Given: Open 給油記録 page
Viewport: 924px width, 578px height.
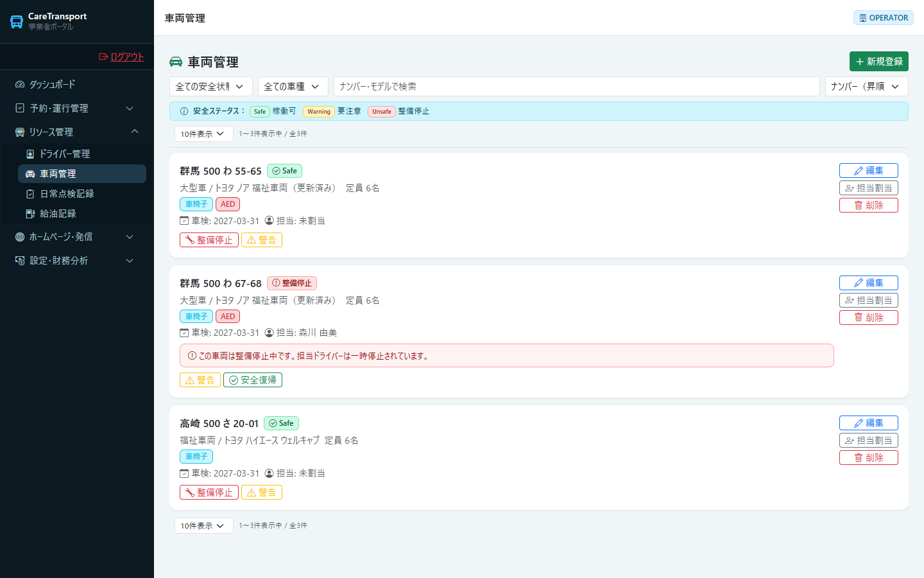Looking at the screenshot, I should tap(82, 213).
